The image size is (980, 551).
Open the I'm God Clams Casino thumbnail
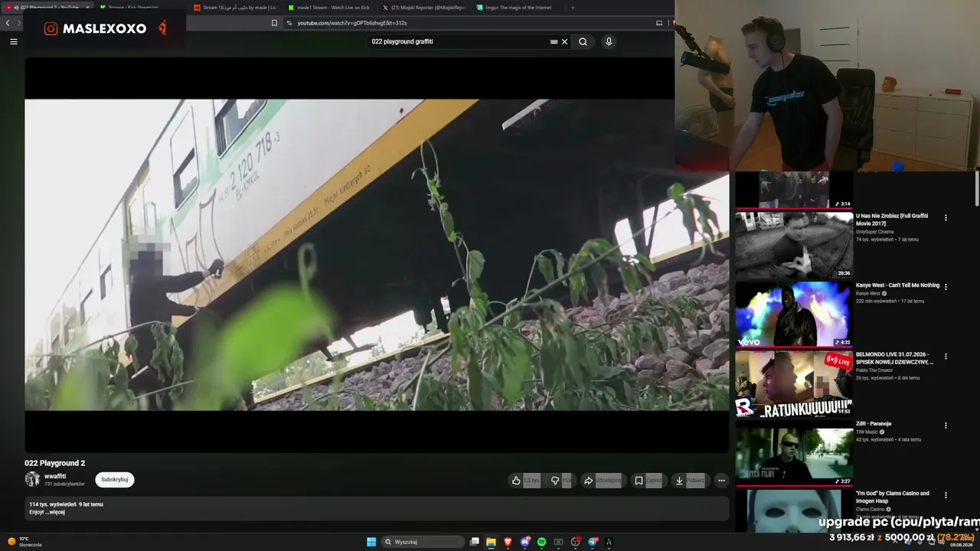794,511
